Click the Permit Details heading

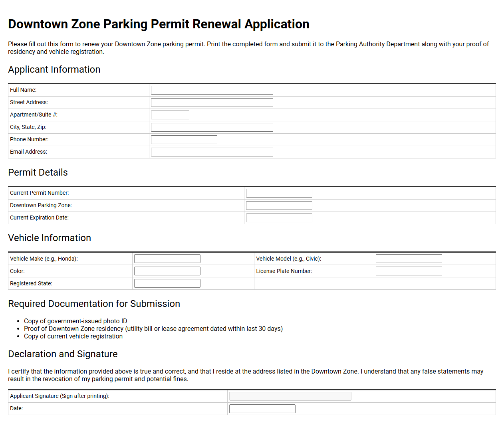[38, 173]
